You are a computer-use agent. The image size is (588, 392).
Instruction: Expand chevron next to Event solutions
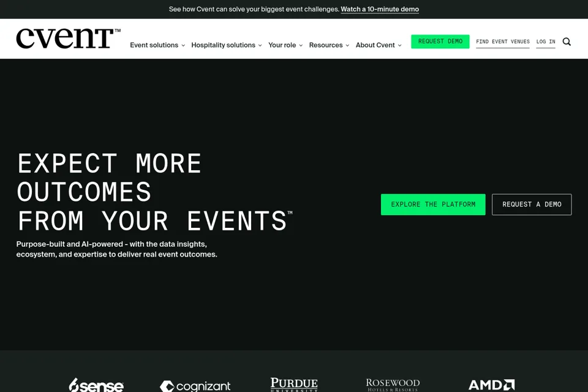183,45
